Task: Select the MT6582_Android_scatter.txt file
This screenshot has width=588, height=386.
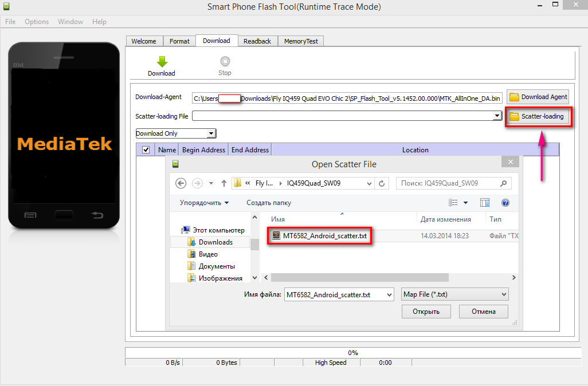Action: (324, 235)
